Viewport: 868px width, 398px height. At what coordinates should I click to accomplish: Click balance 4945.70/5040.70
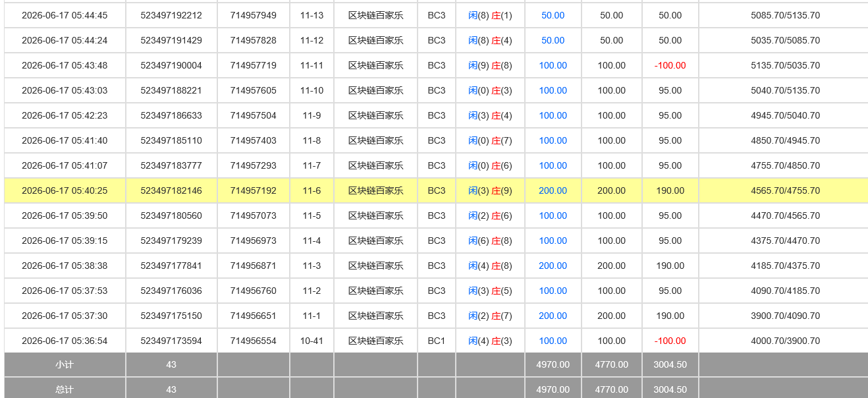click(786, 115)
